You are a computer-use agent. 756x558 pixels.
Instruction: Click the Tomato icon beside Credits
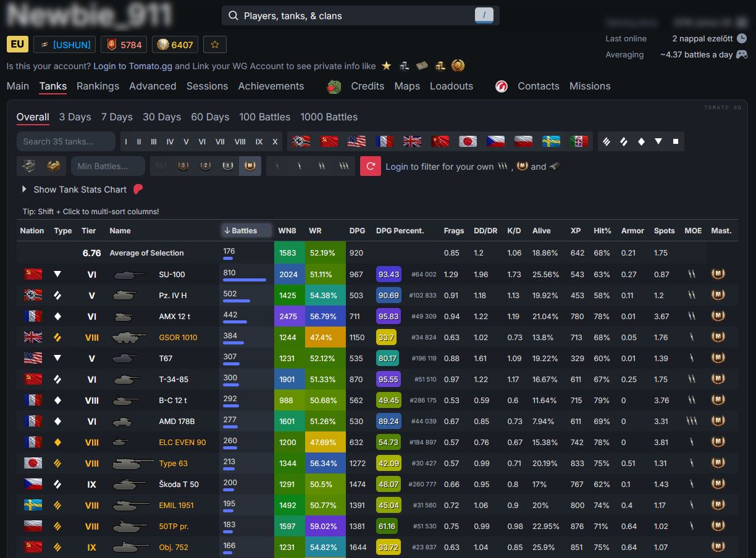(x=334, y=86)
